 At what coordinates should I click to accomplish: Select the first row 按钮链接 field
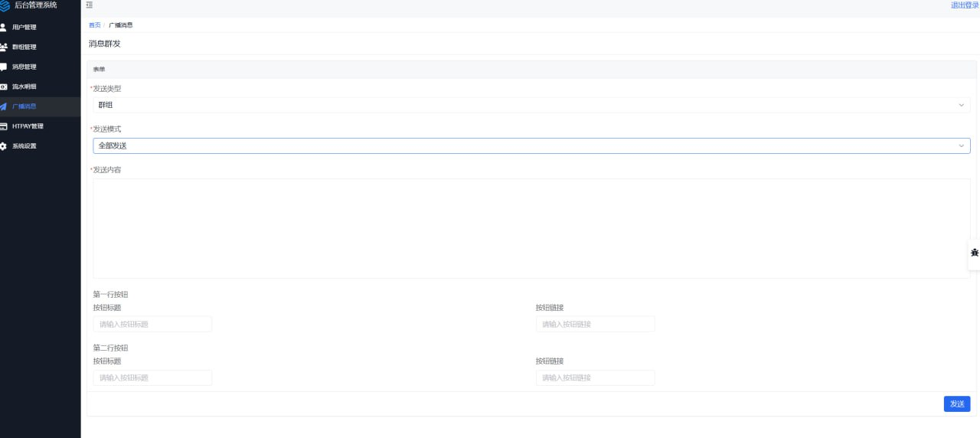pyautogui.click(x=595, y=324)
